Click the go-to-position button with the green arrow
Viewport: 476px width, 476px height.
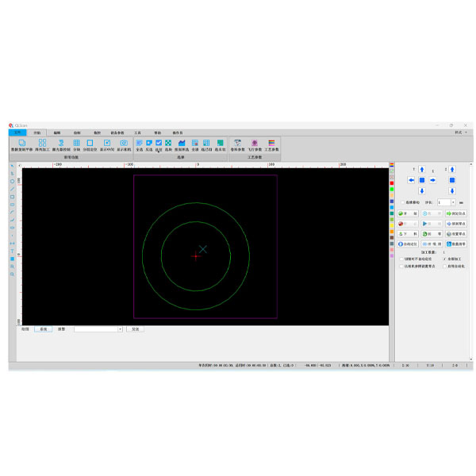click(x=456, y=213)
